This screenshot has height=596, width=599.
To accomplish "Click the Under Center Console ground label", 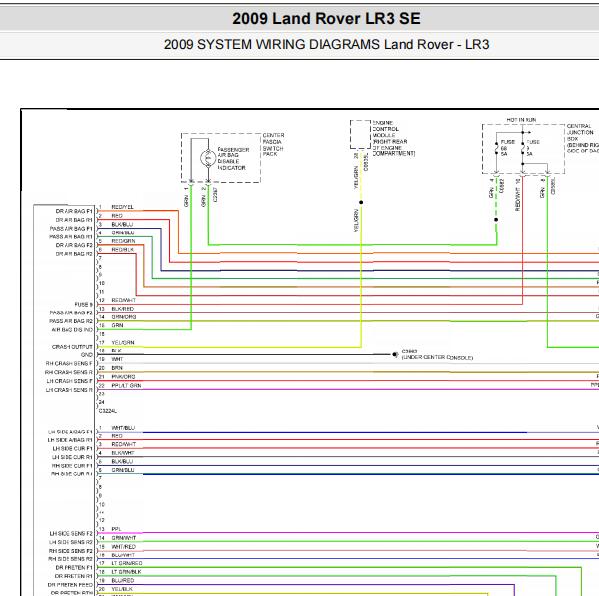I will click(437, 358).
